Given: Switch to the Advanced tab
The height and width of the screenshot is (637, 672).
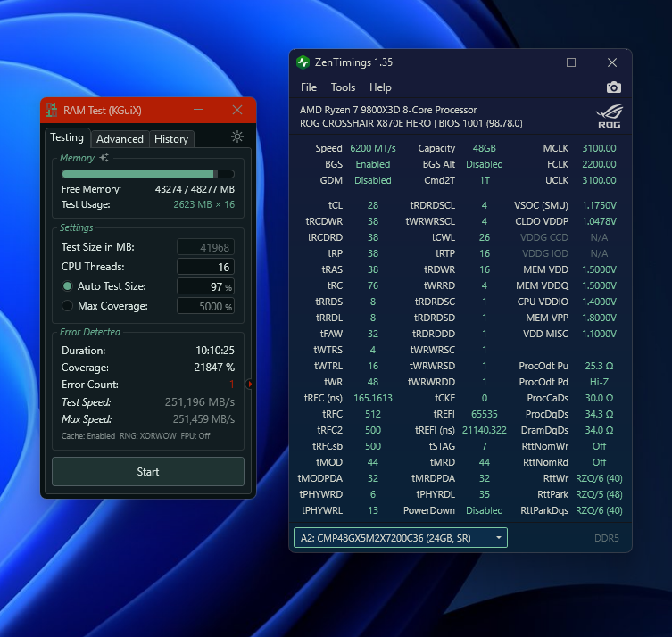Looking at the screenshot, I should tap(120, 139).
